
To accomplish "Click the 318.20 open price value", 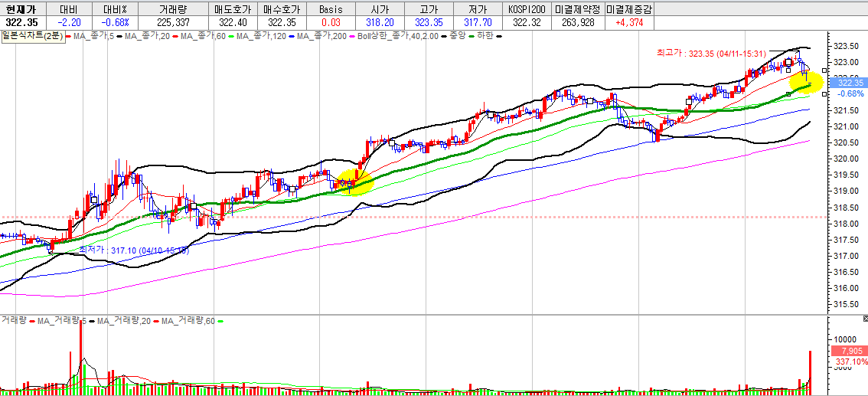I will click(x=380, y=23).
